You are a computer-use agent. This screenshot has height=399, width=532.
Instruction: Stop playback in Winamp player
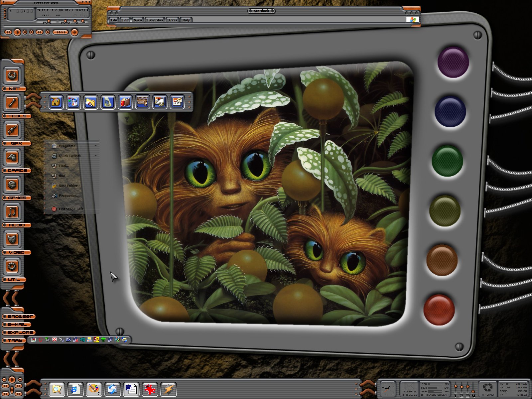tap(31, 32)
